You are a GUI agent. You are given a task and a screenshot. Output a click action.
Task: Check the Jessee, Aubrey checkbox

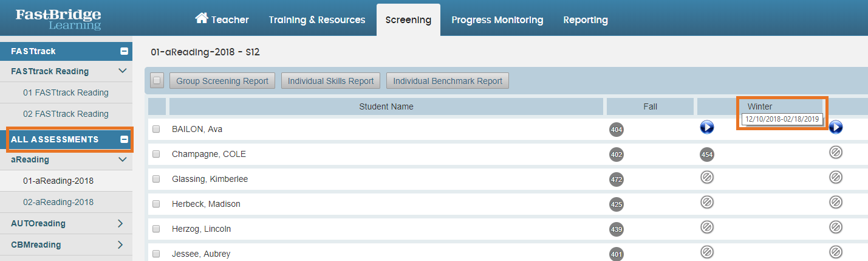click(156, 254)
